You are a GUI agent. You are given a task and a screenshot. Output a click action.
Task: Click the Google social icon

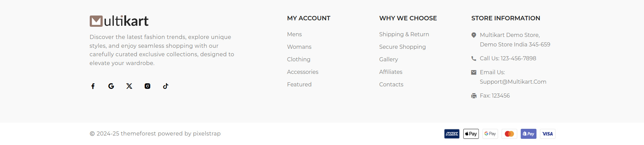pyautogui.click(x=111, y=86)
